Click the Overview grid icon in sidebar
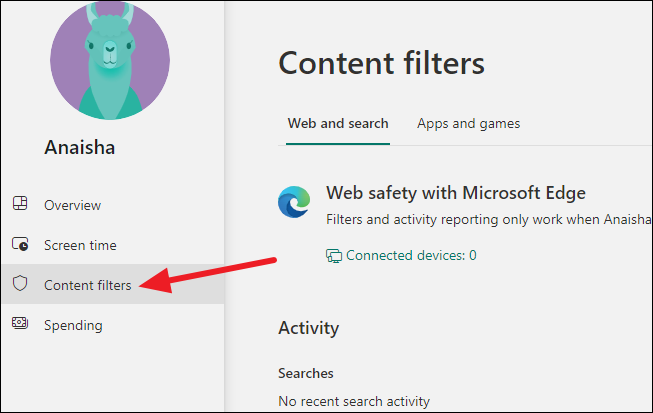 pyautogui.click(x=20, y=203)
